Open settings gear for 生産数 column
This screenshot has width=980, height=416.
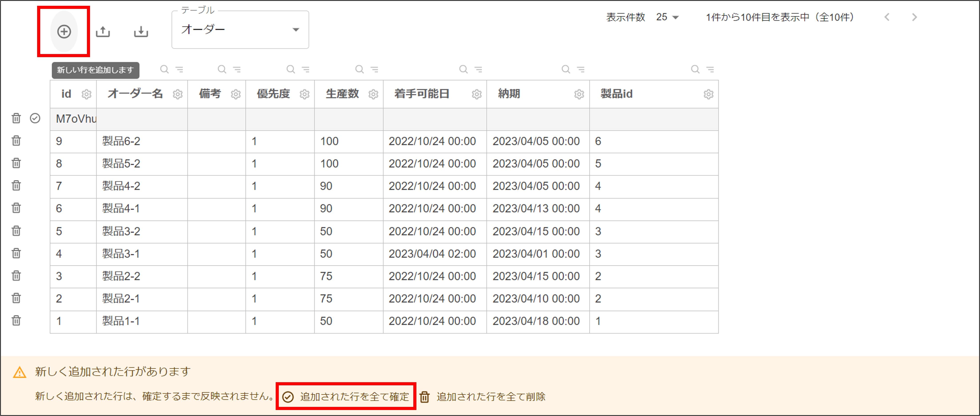373,94
